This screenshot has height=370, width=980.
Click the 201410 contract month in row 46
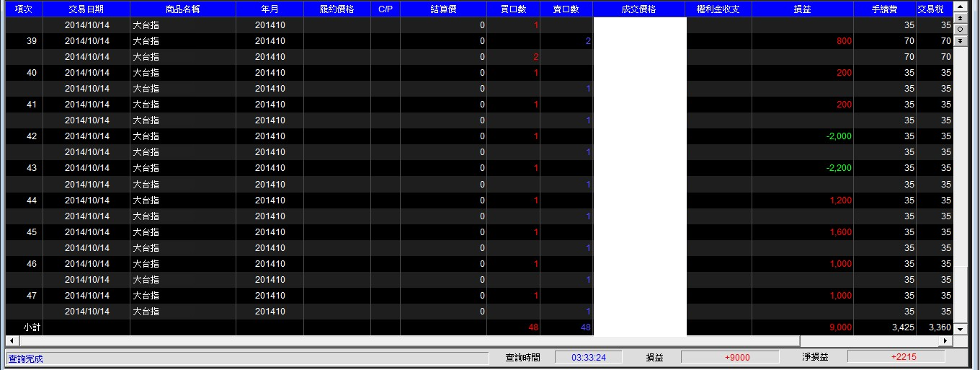[x=270, y=264]
